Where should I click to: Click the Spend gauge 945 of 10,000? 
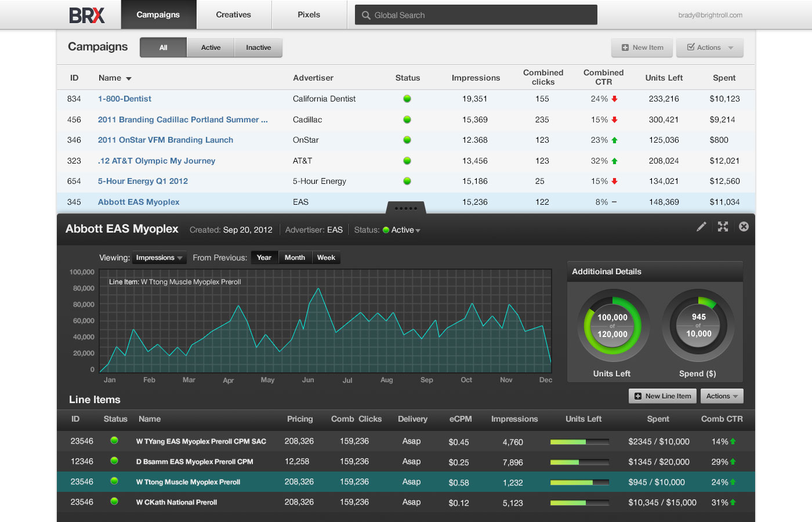click(x=698, y=325)
